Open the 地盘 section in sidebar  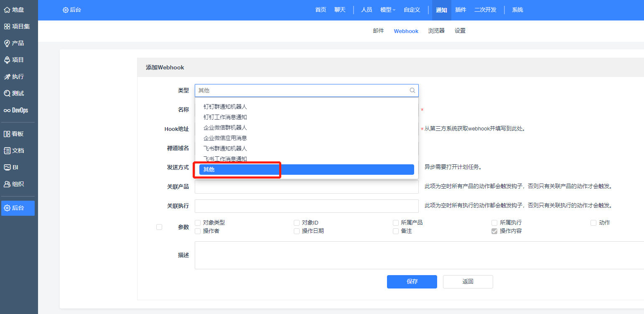click(15, 9)
